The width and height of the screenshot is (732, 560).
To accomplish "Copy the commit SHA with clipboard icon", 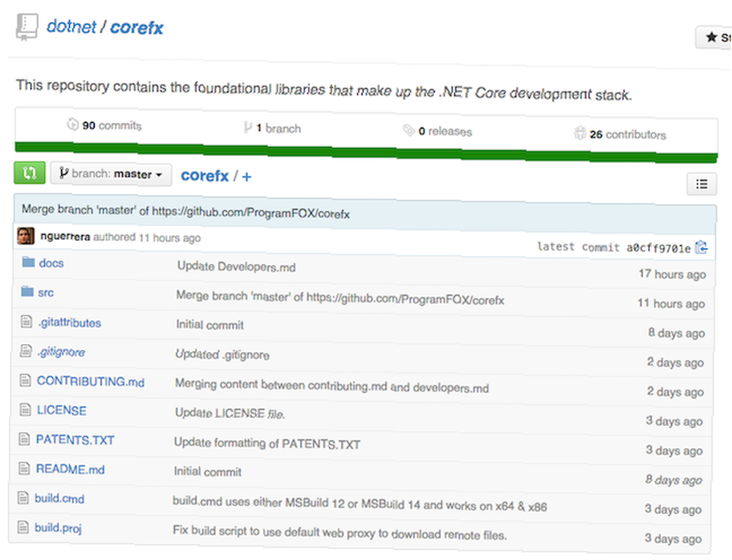I will coord(701,247).
